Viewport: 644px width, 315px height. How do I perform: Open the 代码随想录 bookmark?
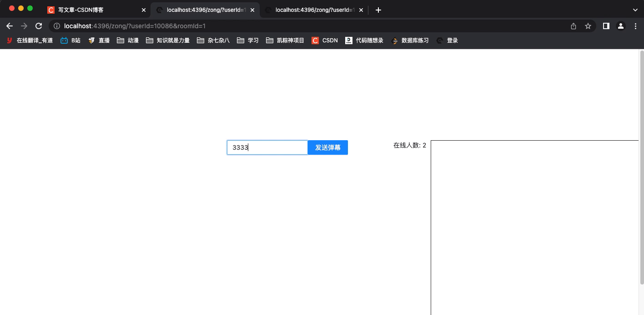[x=364, y=41]
